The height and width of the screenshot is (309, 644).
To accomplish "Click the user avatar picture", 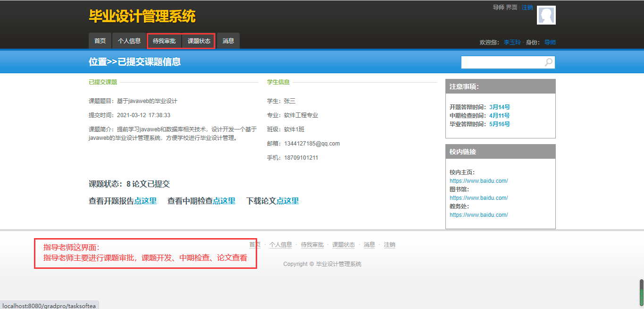I will (546, 15).
